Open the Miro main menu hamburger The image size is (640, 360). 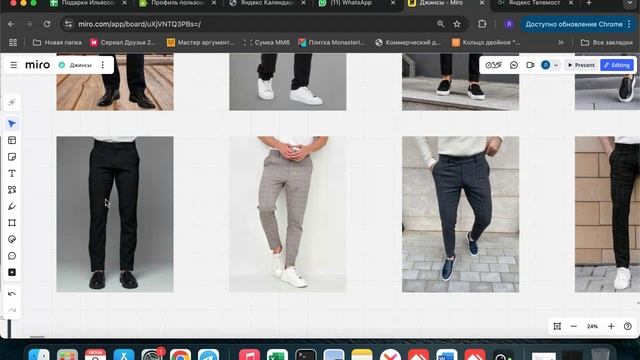pyautogui.click(x=13, y=65)
